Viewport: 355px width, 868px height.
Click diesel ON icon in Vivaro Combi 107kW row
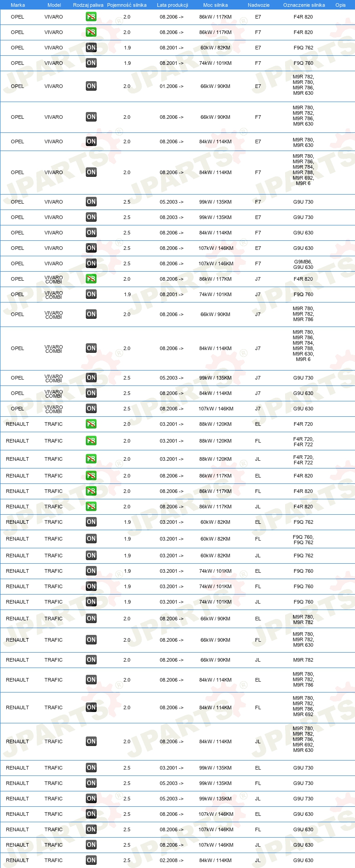click(91, 409)
